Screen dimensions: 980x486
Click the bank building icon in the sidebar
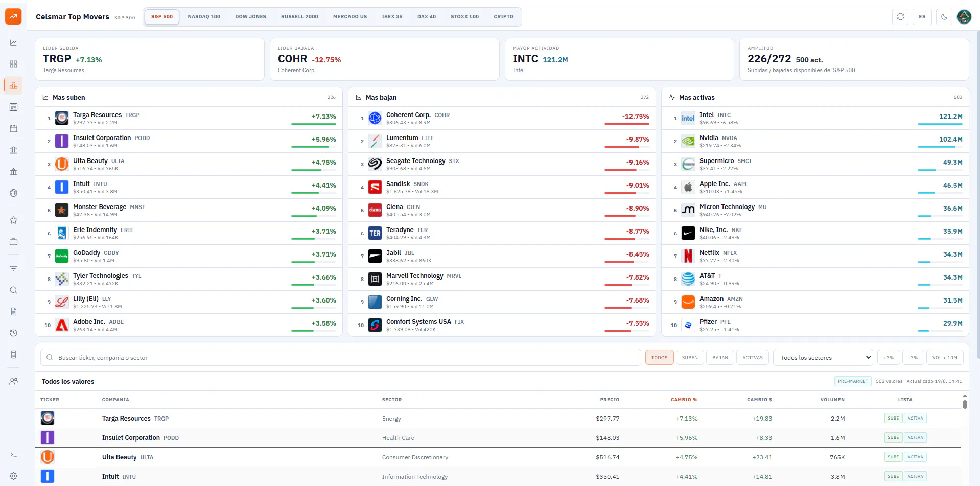click(14, 150)
